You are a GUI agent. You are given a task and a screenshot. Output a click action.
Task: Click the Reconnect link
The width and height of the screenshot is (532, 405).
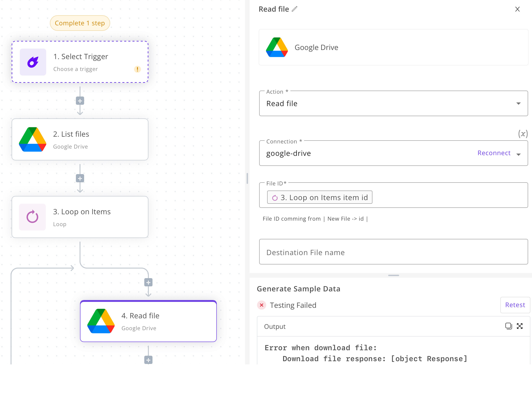pyautogui.click(x=494, y=153)
